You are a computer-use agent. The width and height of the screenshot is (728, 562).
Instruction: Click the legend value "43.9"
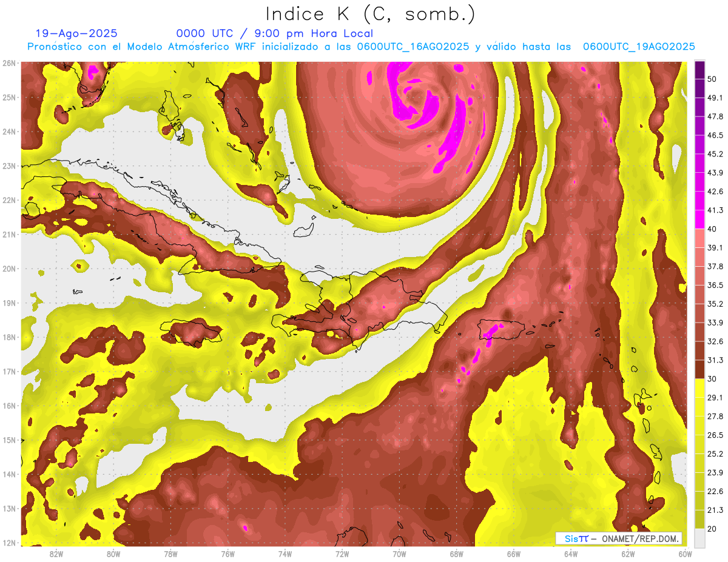tap(715, 173)
